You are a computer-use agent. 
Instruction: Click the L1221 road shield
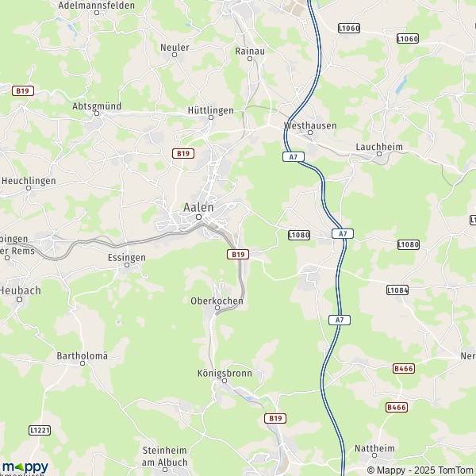(40, 430)
